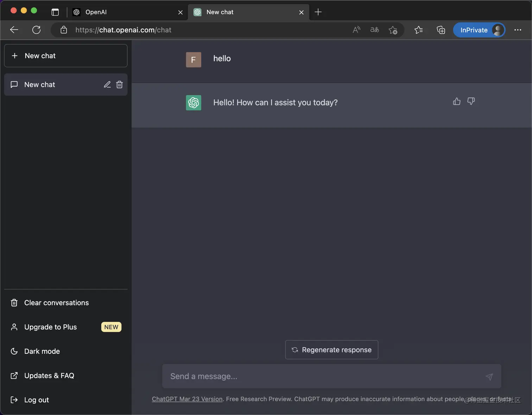Focus the Send a message field
This screenshot has height=415, width=532.
[332, 376]
